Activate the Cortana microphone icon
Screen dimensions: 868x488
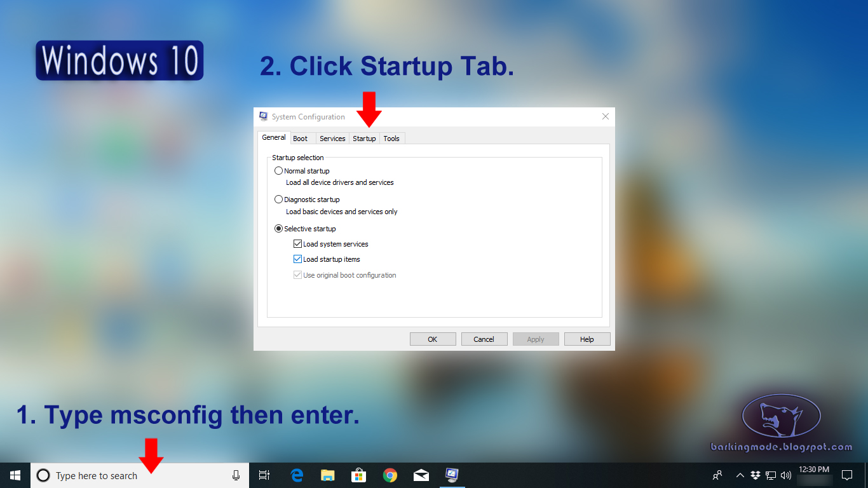[x=236, y=475]
